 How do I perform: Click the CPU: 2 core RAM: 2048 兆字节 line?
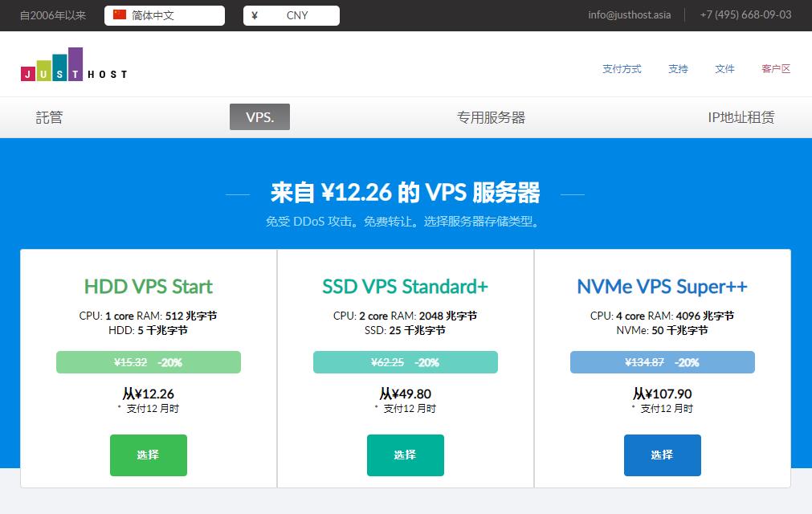(x=405, y=316)
